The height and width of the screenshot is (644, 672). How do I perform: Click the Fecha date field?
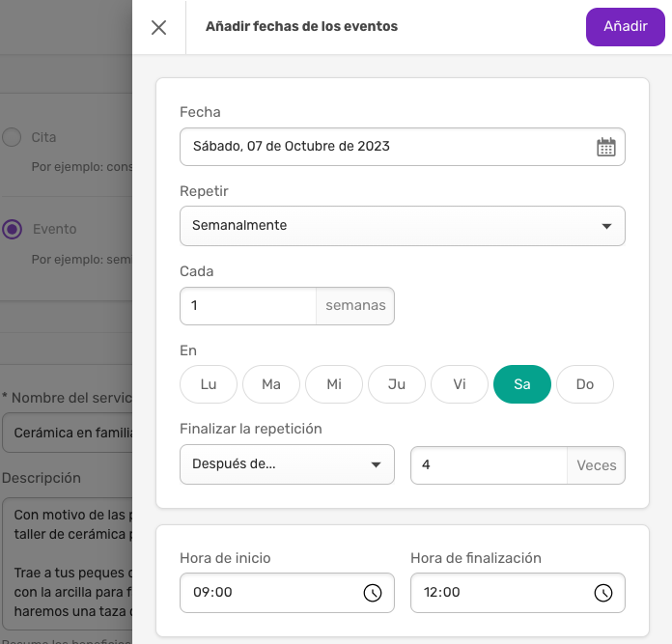(402, 147)
